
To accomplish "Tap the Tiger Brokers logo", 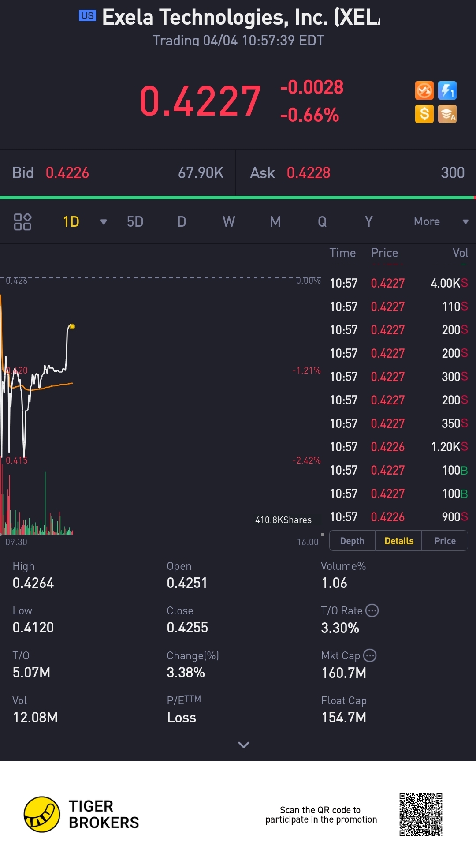I will pos(82,814).
